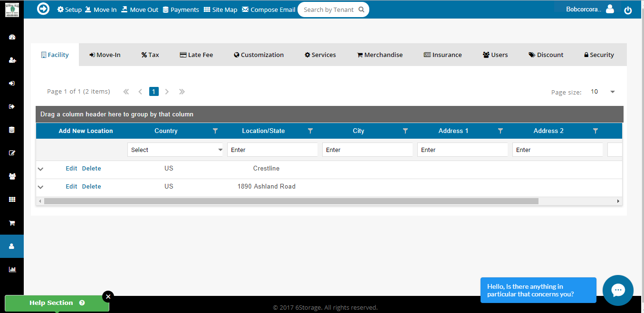Click the Location/State filter input
644x313 pixels.
[272, 150]
